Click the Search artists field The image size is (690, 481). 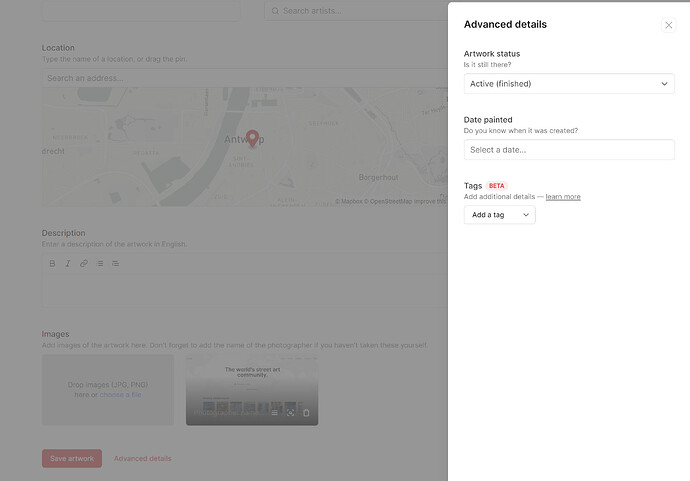[x=356, y=11]
